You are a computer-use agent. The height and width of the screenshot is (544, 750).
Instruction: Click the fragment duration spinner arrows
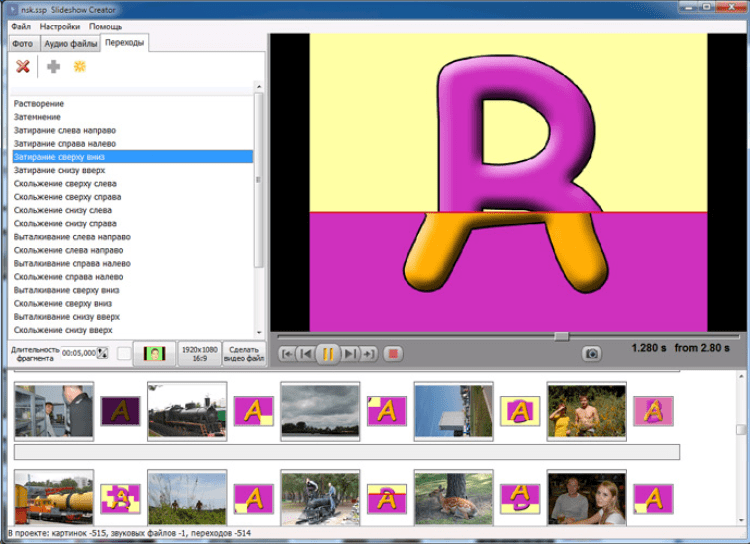tap(103, 353)
